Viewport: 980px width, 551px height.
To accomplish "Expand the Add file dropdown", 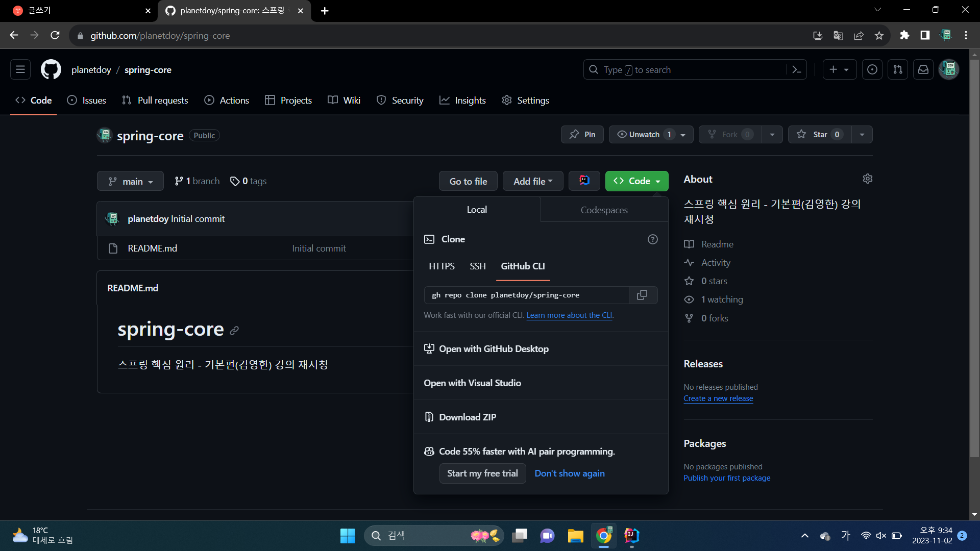I will click(x=533, y=181).
